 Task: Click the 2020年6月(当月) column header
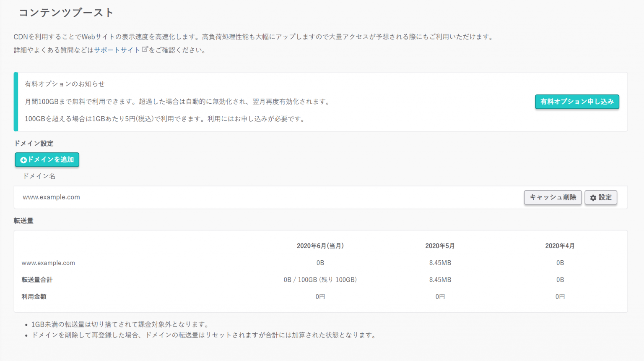[x=320, y=246]
